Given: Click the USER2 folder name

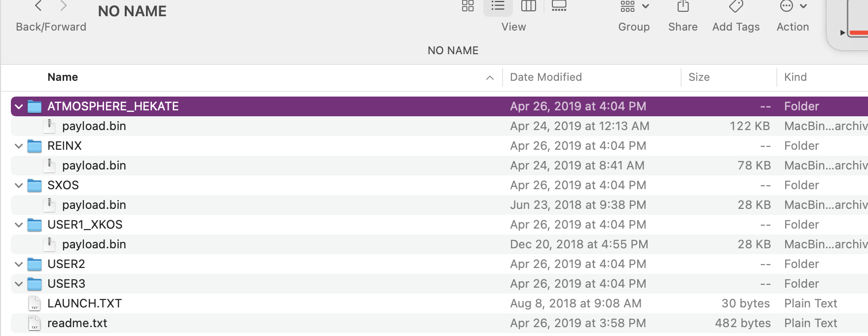Looking at the screenshot, I should tap(66, 264).
